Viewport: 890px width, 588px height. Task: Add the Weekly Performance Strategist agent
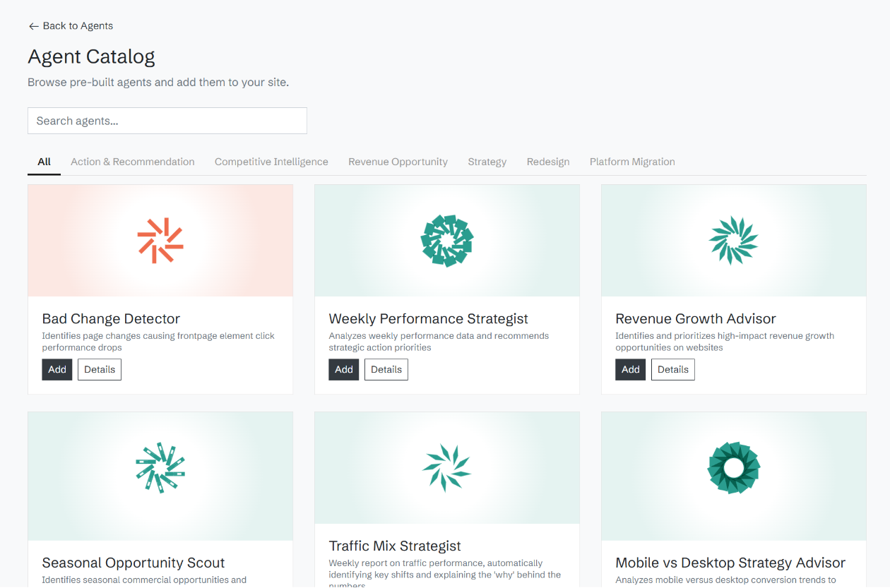pos(344,370)
